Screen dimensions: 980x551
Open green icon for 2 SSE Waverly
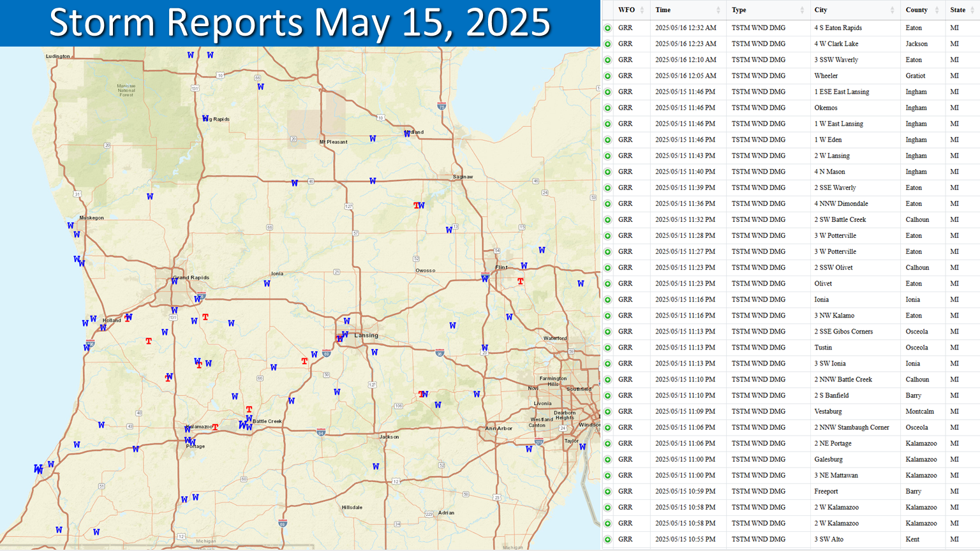pyautogui.click(x=607, y=187)
